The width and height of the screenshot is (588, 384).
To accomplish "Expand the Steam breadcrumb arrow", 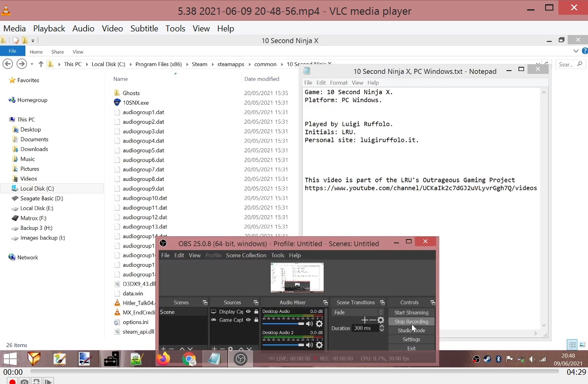I will coord(212,64).
